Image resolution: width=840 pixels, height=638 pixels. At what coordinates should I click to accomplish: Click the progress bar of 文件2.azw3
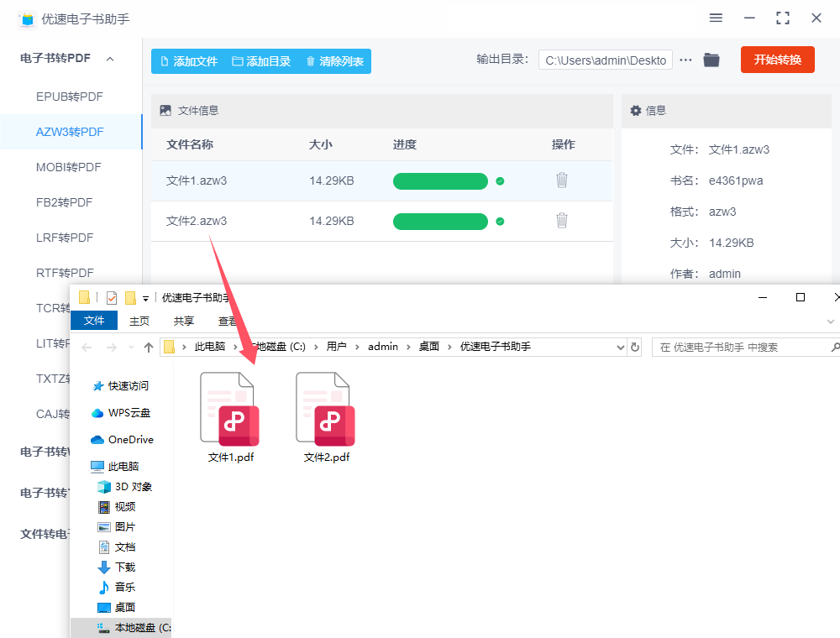(440, 221)
